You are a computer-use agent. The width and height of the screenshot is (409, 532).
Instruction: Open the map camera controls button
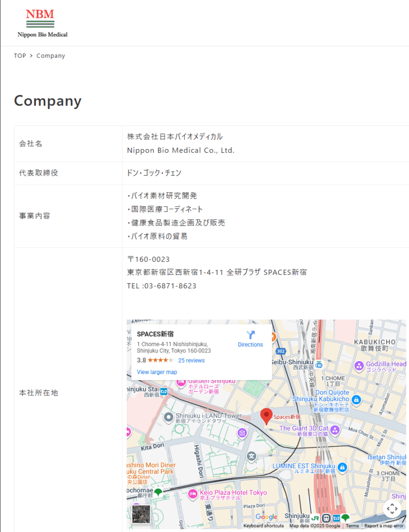click(392, 509)
